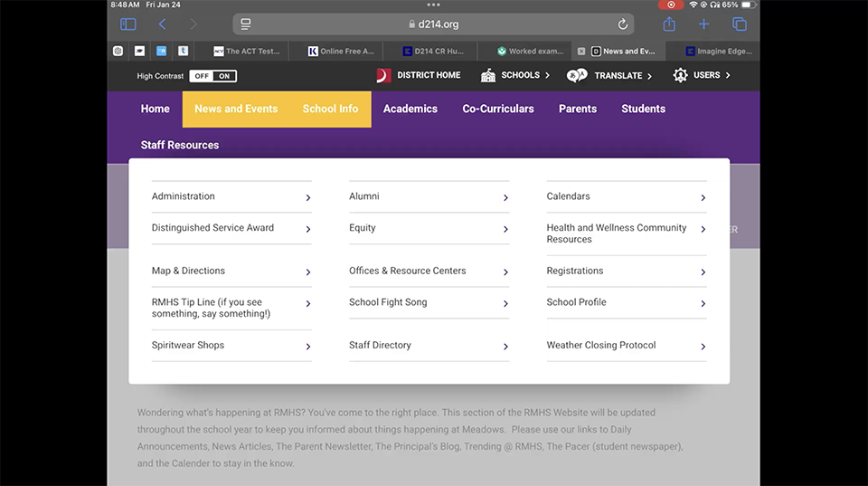
Task: Open the Safari sidebar panel icon
Action: tap(127, 24)
